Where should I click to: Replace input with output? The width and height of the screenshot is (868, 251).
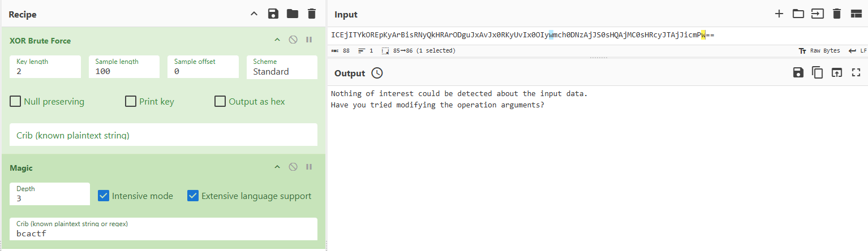[x=836, y=73]
